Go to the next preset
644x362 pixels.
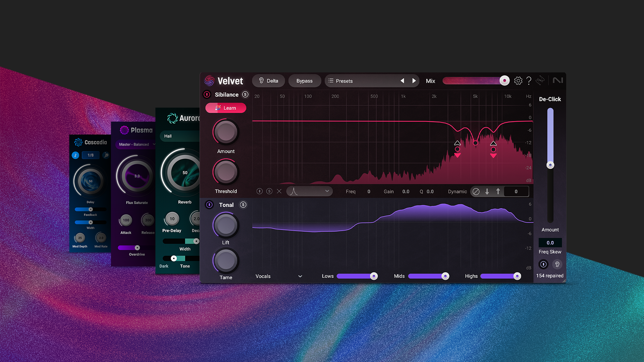coord(414,81)
